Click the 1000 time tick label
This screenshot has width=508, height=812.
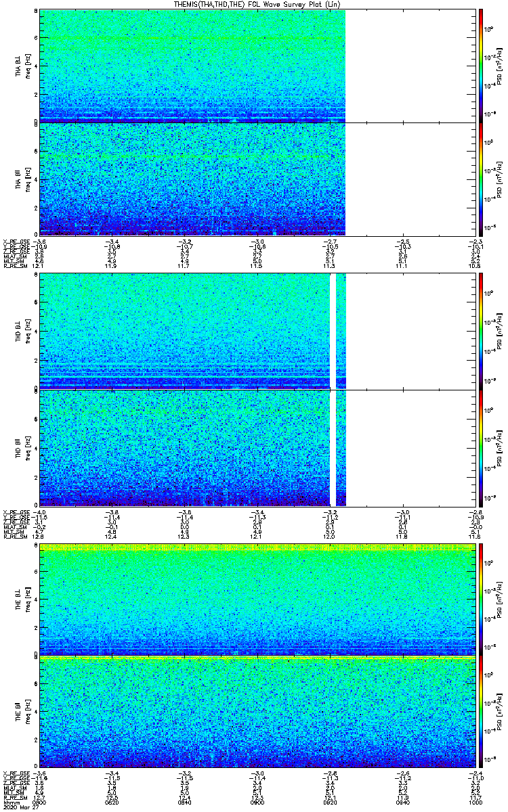point(475,803)
